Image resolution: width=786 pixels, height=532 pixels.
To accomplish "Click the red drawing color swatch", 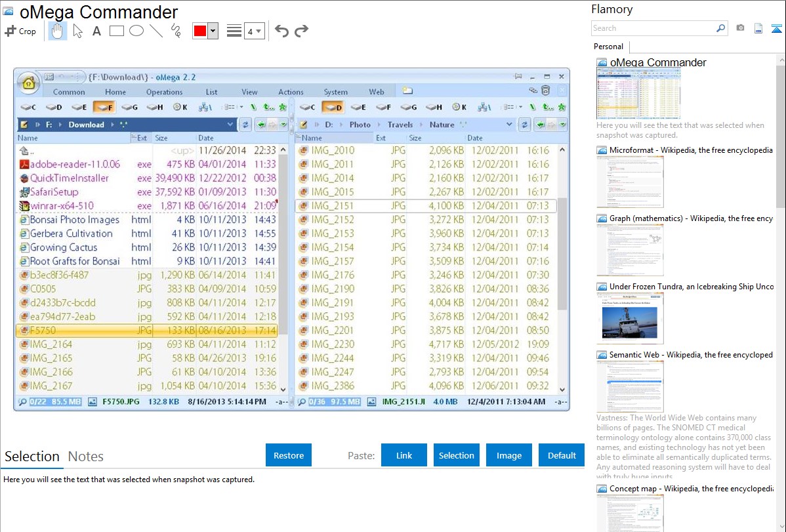I will click(x=200, y=31).
